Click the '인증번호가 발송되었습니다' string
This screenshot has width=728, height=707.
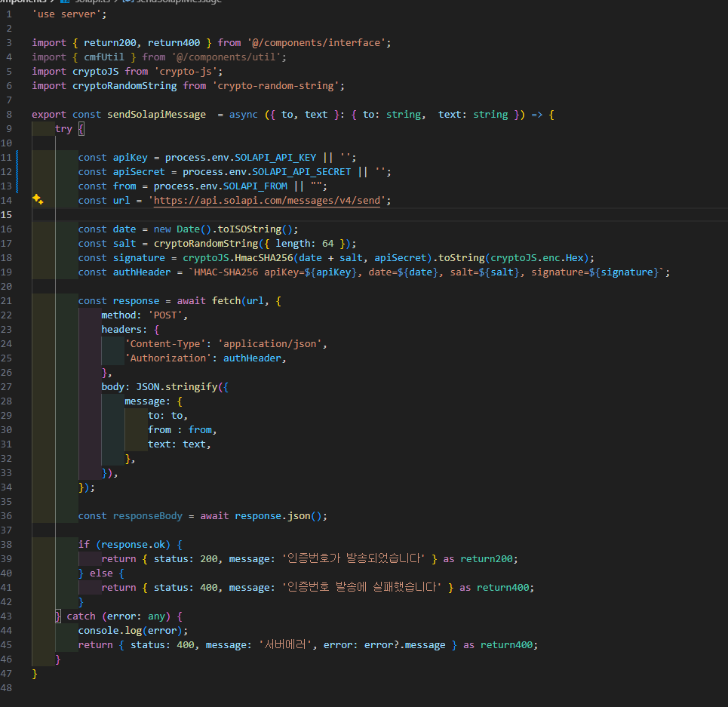[353, 558]
